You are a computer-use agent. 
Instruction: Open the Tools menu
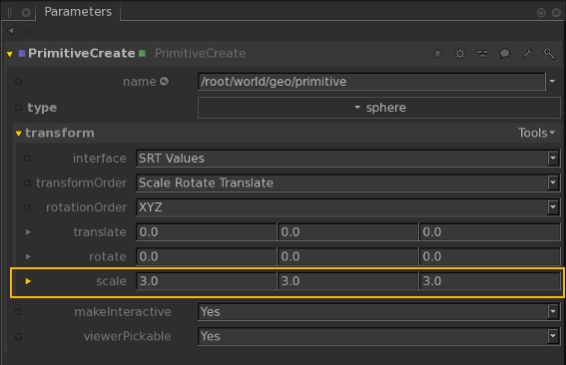click(536, 133)
